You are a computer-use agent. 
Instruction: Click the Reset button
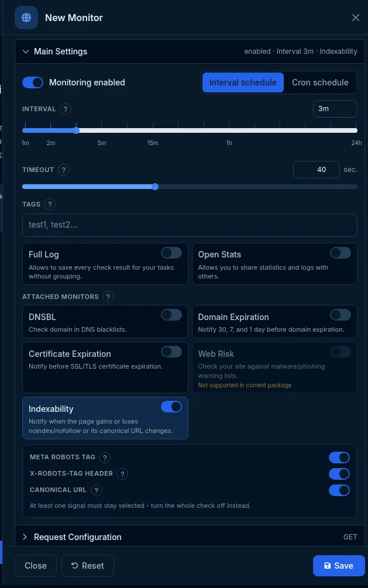(x=88, y=566)
